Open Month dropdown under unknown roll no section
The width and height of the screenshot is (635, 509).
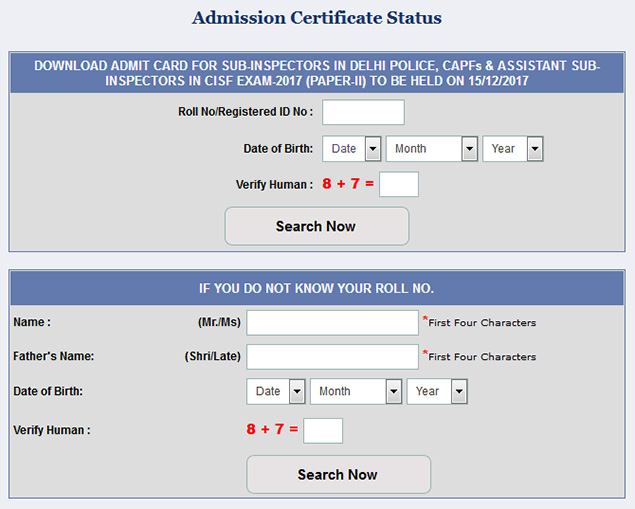coord(356,391)
